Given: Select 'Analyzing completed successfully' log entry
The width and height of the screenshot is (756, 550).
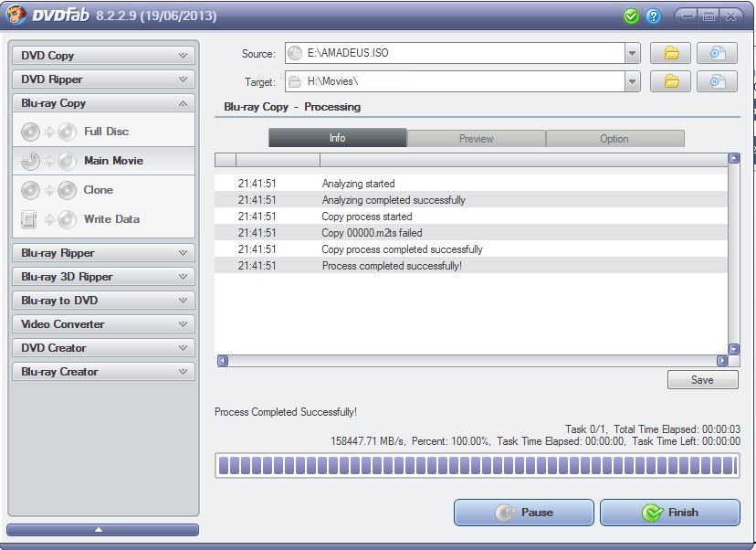Looking at the screenshot, I should (x=471, y=200).
